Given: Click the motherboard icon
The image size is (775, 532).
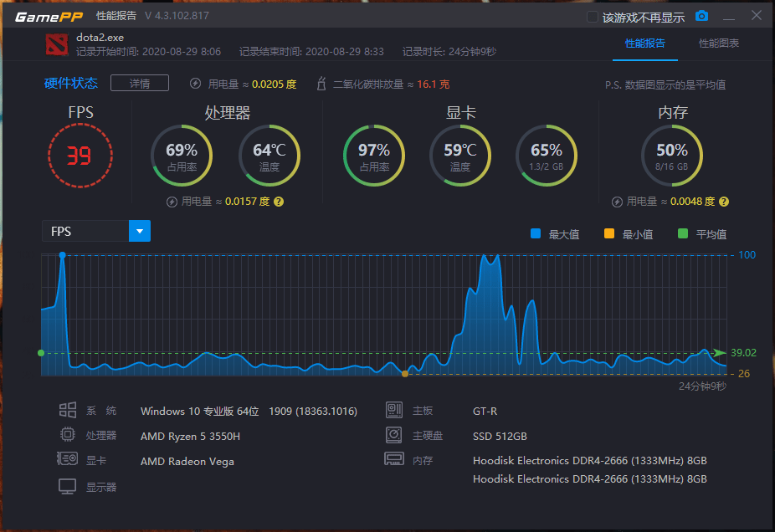Looking at the screenshot, I should 394,410.
